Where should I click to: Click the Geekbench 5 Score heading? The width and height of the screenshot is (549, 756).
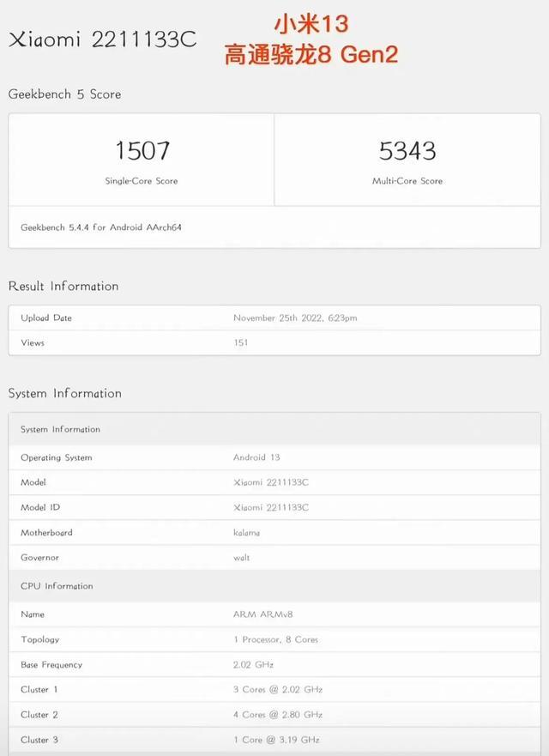(64, 94)
